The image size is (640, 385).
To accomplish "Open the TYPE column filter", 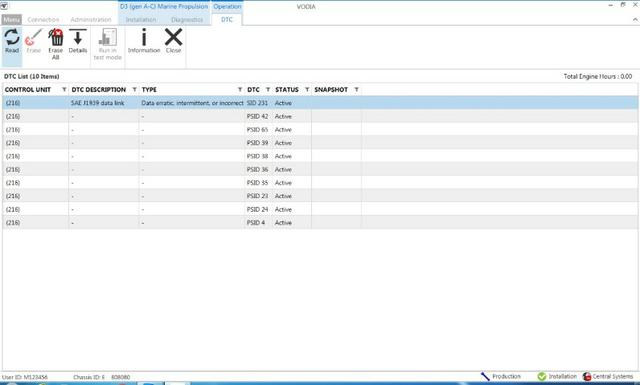I will [240, 89].
